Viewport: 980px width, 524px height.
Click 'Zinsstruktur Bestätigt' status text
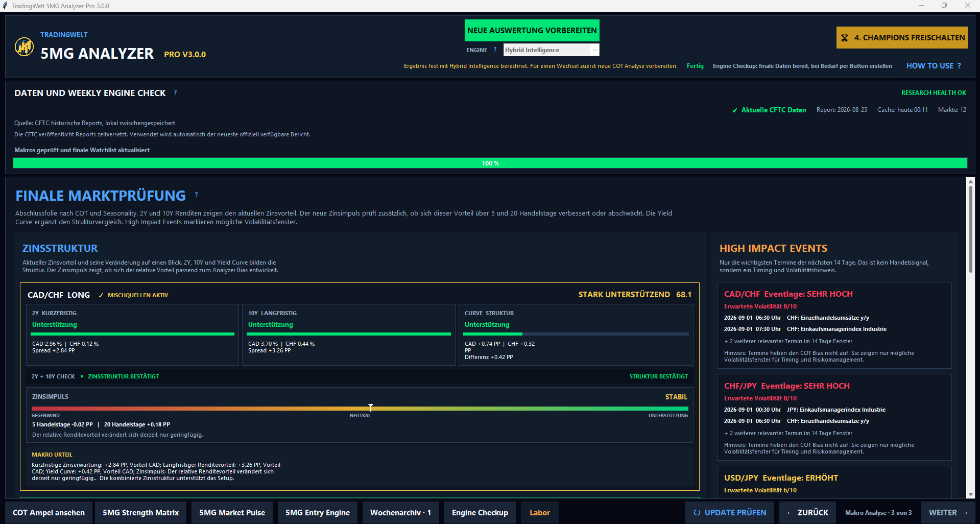point(123,376)
